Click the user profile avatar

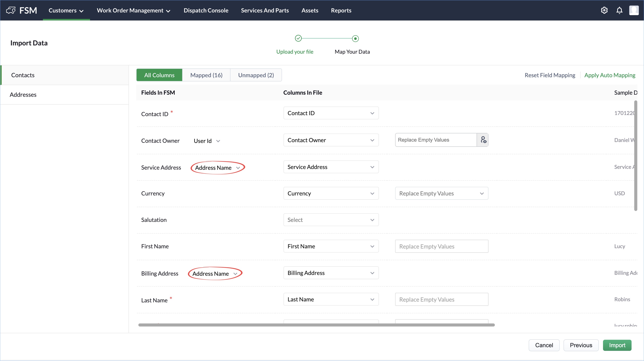coord(634,10)
